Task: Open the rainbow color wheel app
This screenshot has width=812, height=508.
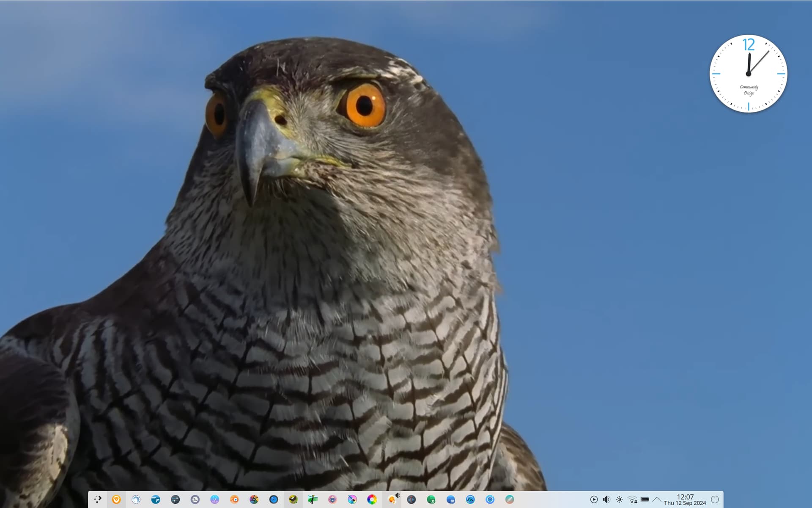Action: 372,500
